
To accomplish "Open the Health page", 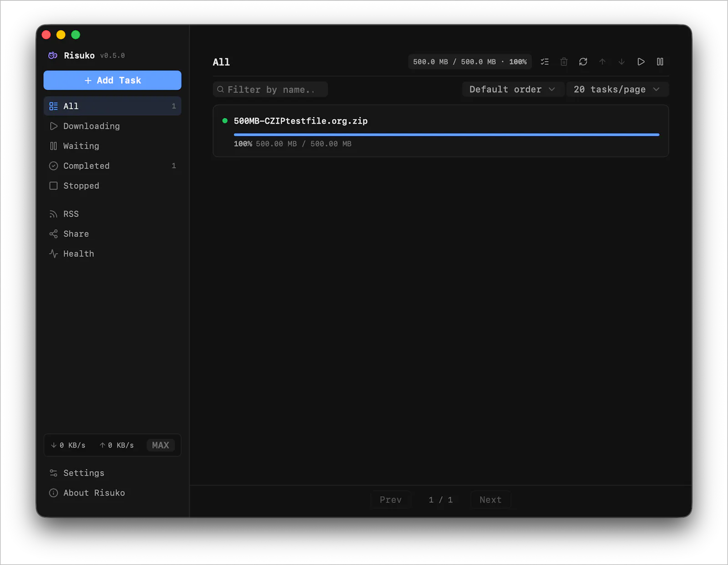I will 112,254.
